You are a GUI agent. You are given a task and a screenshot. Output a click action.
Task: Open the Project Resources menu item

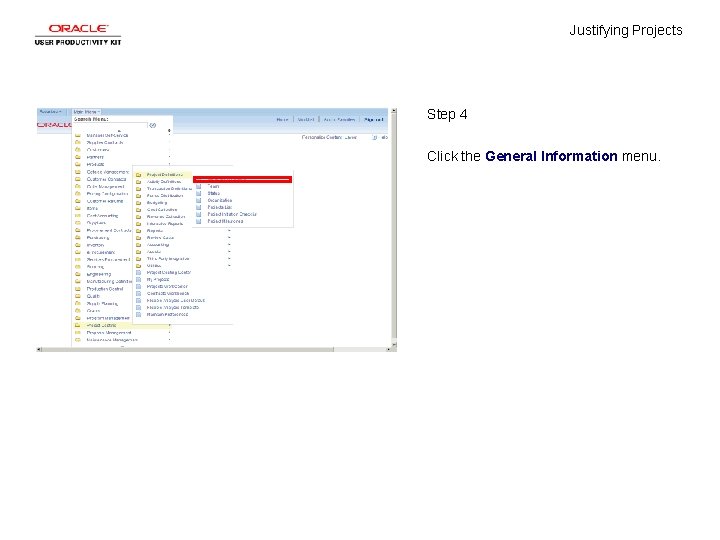(x=225, y=221)
